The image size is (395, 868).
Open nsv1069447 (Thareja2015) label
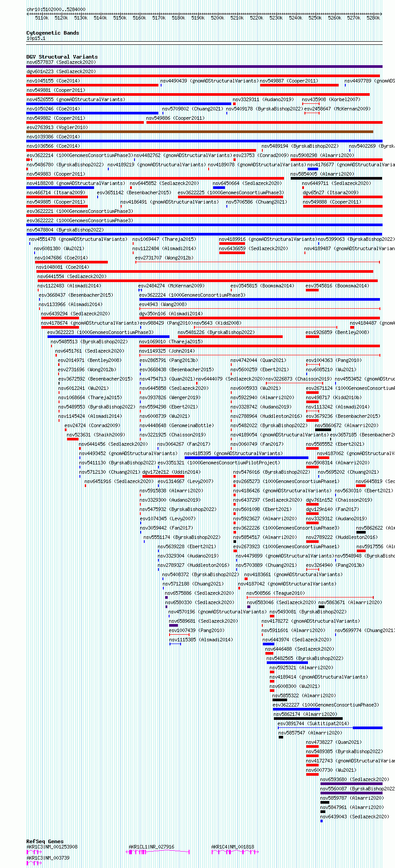(164, 239)
